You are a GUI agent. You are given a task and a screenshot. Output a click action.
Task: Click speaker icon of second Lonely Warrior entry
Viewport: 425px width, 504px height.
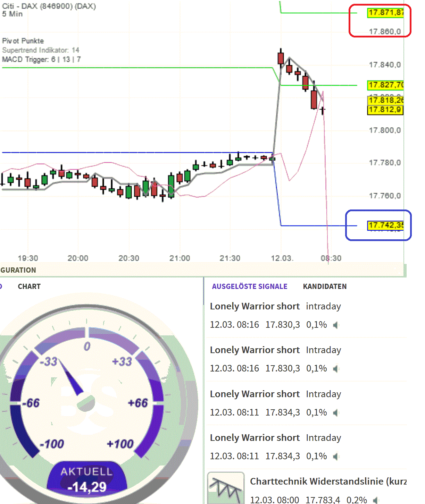(336, 368)
